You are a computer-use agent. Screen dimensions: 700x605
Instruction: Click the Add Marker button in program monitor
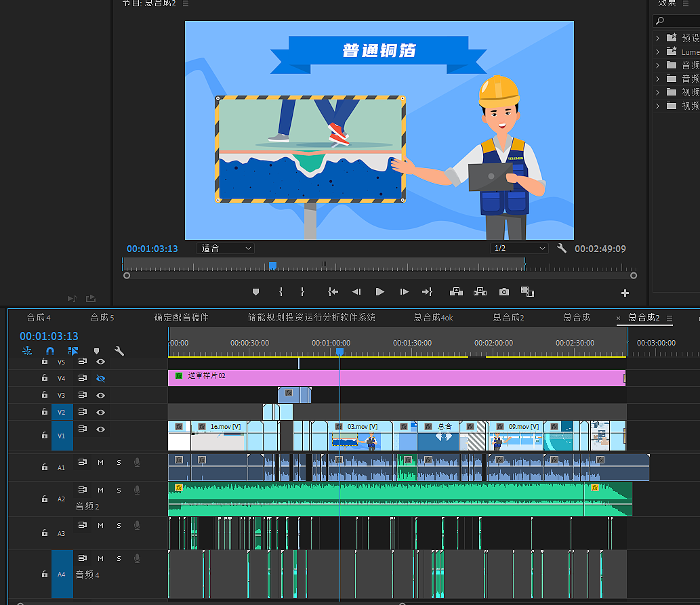[255, 292]
